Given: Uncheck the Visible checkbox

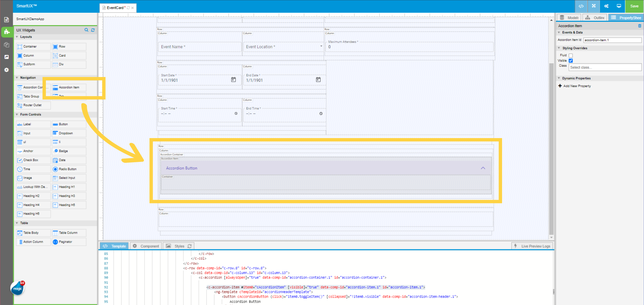Looking at the screenshot, I should pyautogui.click(x=571, y=61).
